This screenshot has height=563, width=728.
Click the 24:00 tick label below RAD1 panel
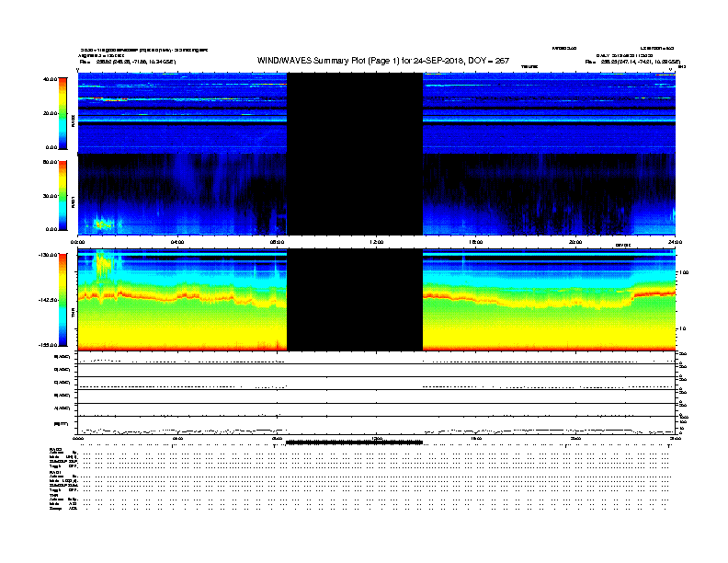pyautogui.click(x=675, y=242)
